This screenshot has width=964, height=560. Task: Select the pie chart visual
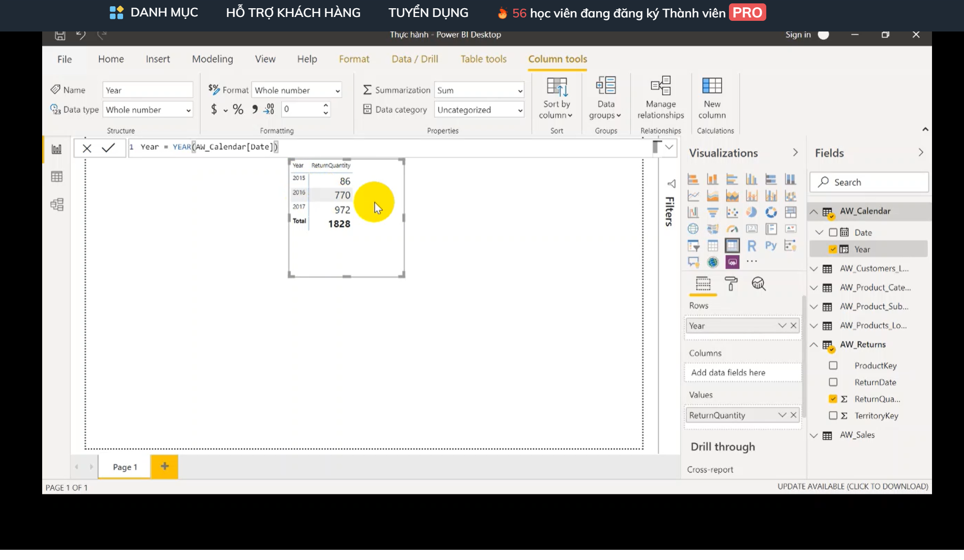pos(751,212)
